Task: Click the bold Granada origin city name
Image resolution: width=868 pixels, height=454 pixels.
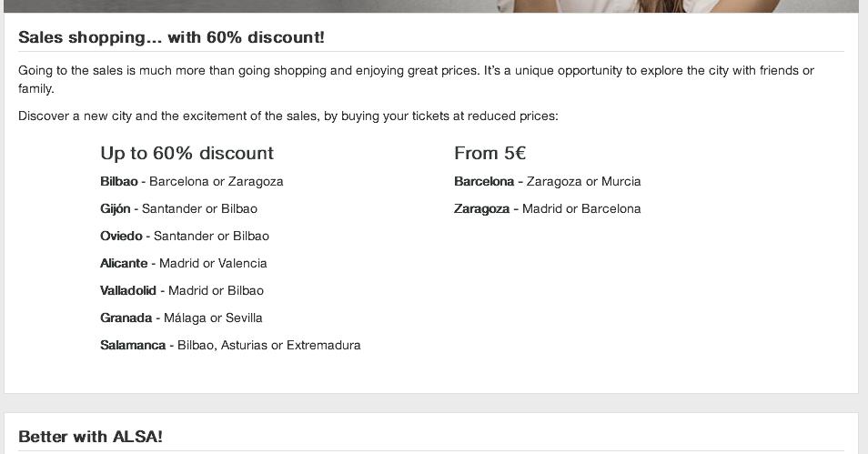Action: pos(126,318)
